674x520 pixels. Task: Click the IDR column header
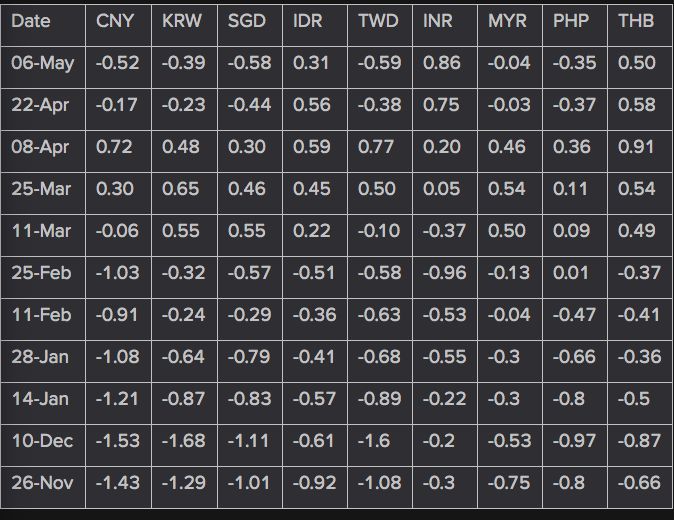(x=308, y=21)
